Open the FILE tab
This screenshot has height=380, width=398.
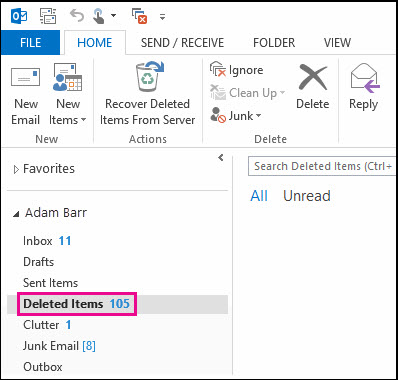(30, 43)
